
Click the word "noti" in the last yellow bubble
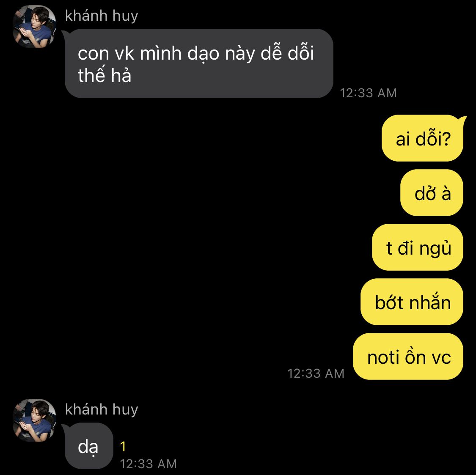(x=383, y=357)
